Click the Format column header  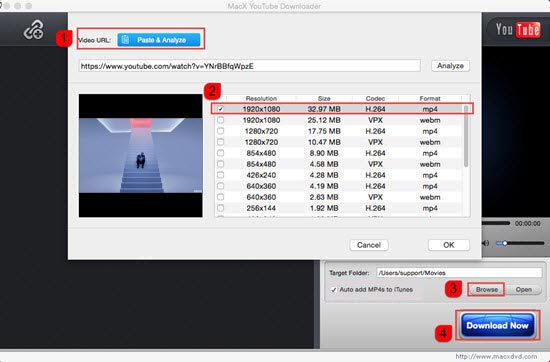coord(430,99)
